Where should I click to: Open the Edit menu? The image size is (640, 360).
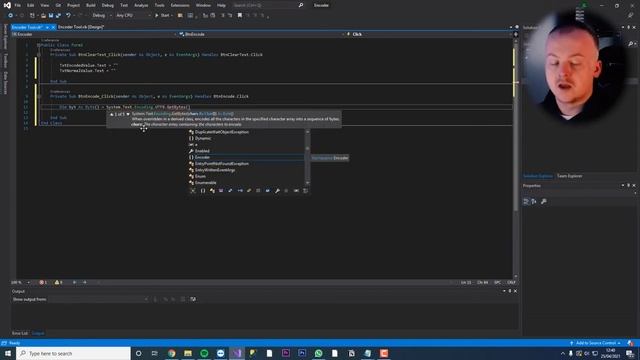[31, 5]
